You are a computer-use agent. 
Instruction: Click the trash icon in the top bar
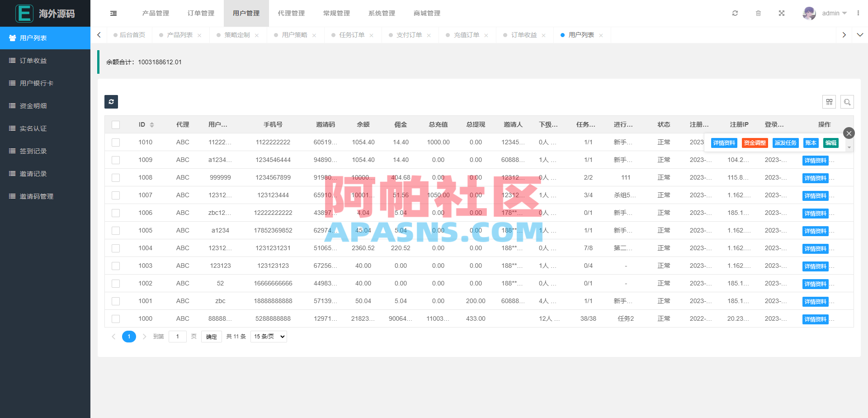[759, 13]
